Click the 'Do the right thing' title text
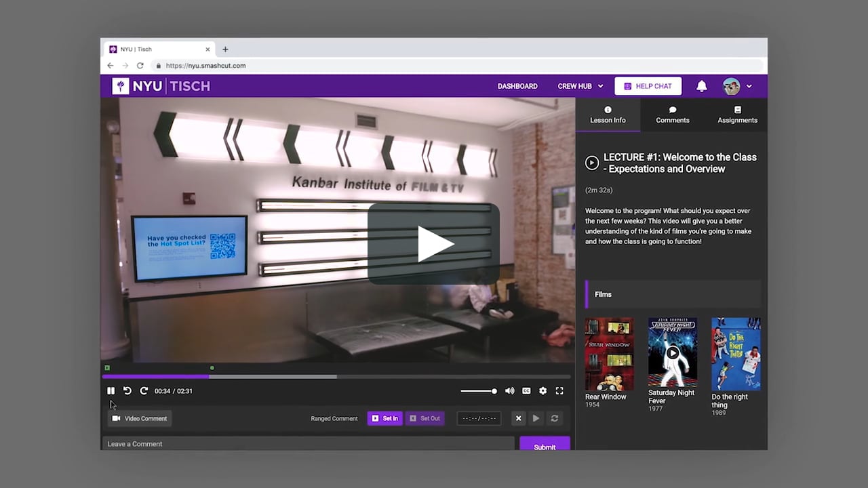This screenshot has width=868, height=488. (x=730, y=401)
